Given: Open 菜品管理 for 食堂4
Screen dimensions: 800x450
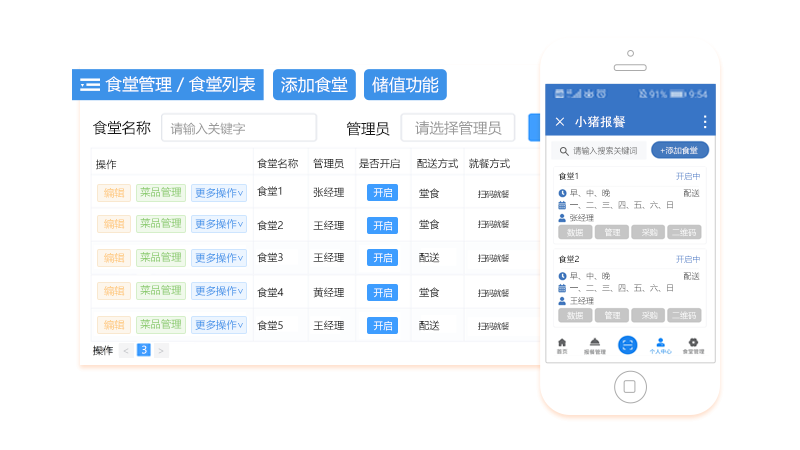Looking at the screenshot, I should [161, 291].
